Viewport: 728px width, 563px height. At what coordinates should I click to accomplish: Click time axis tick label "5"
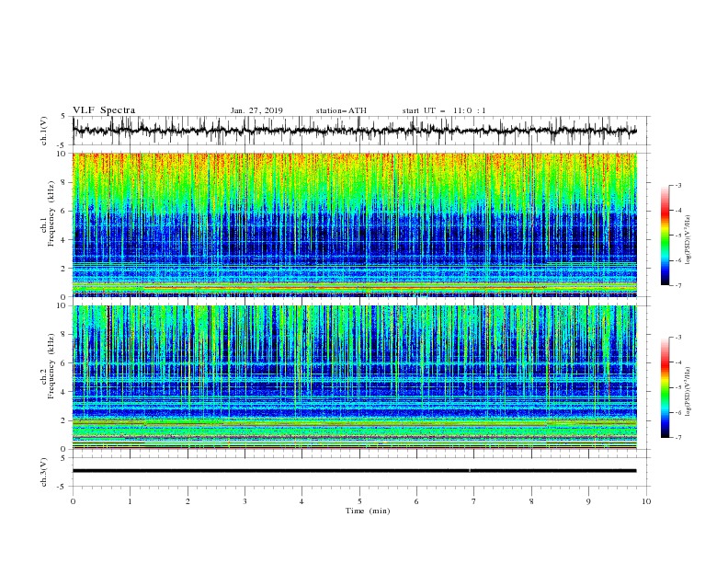click(359, 501)
